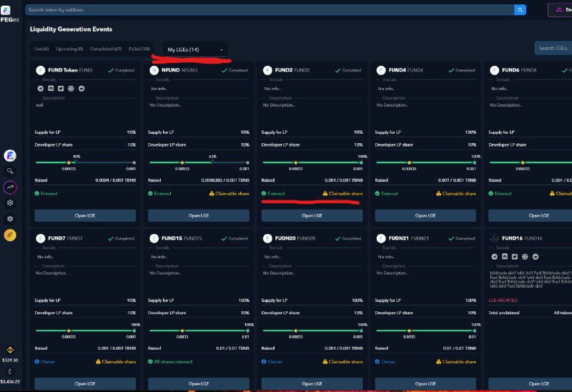This screenshot has height=392, width=572.
Task: Click Open LGE for FUND7
Action: [x=85, y=384]
